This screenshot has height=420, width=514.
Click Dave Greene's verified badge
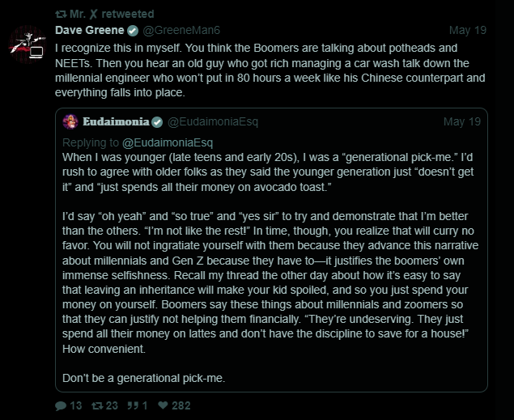coord(133,31)
